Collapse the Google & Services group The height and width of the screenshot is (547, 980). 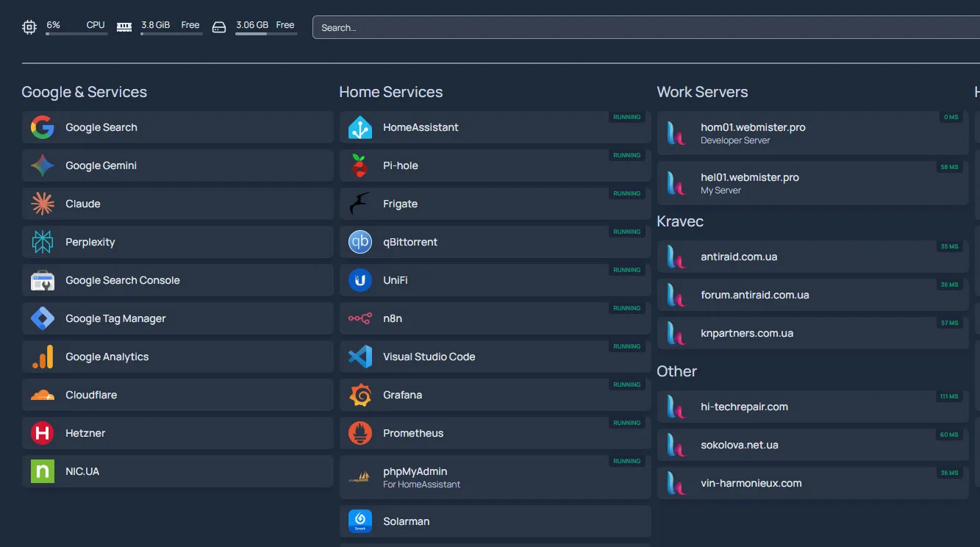tap(85, 92)
